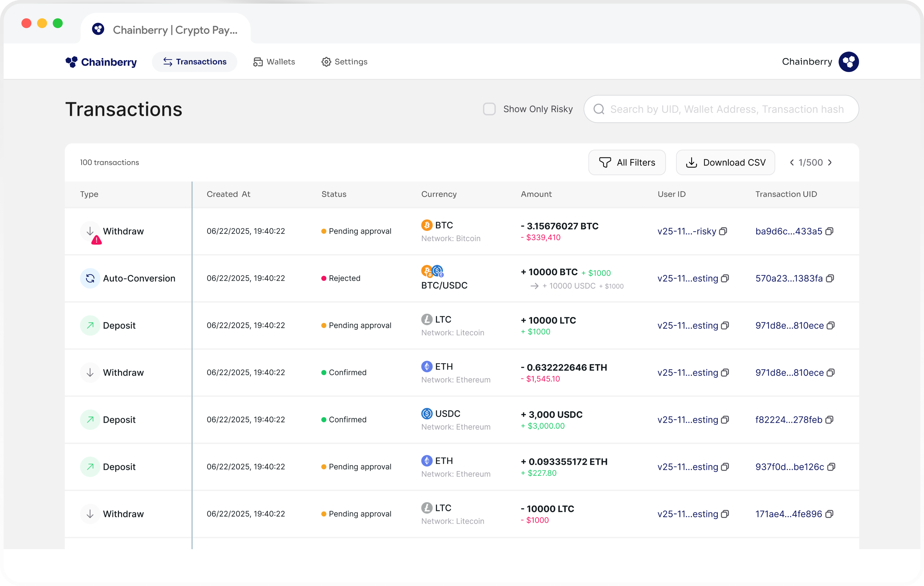
Task: Click the risky warning icon on the first Withdraw
Action: point(96,241)
